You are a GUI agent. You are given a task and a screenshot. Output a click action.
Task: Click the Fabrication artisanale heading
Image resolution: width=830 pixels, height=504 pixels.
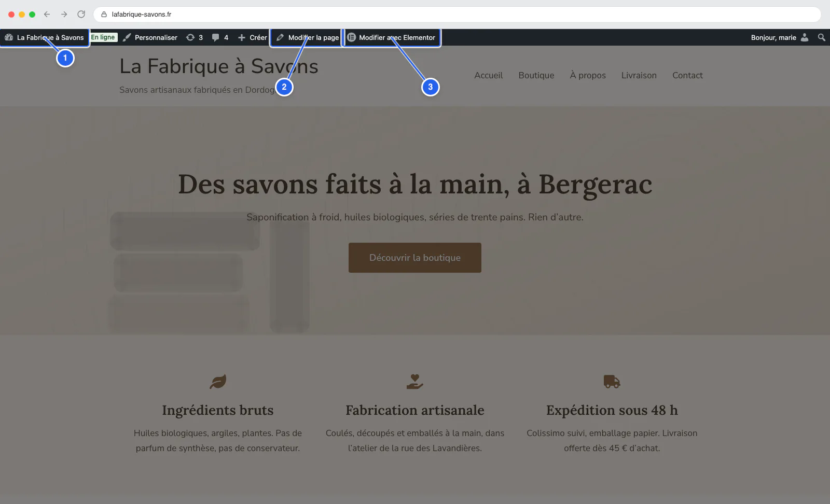pyautogui.click(x=415, y=410)
